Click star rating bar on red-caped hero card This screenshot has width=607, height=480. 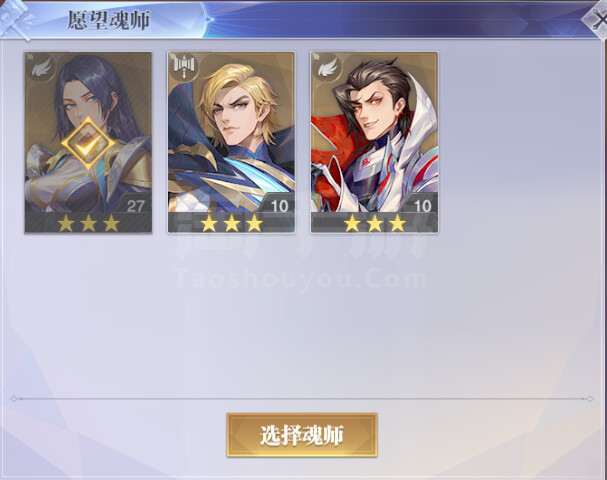[374, 223]
